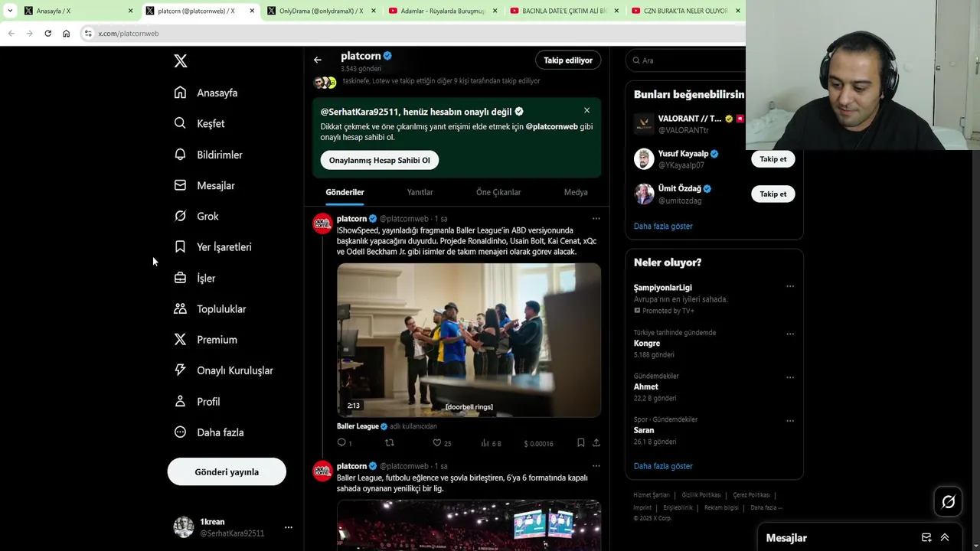This screenshot has width=980, height=551.
Task: Open Daha fazla circle icon in sidebar
Action: click(x=180, y=432)
